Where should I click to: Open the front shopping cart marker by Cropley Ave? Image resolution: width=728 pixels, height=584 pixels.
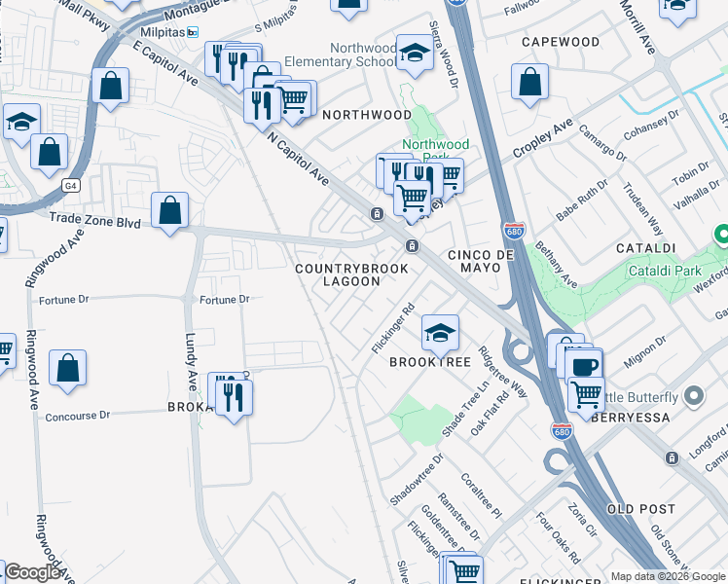413,201
